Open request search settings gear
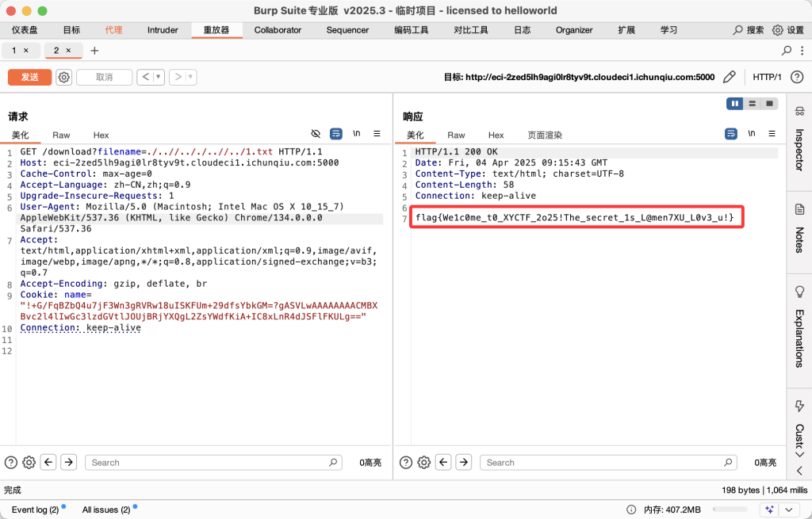812x519 pixels. pyautogui.click(x=29, y=462)
